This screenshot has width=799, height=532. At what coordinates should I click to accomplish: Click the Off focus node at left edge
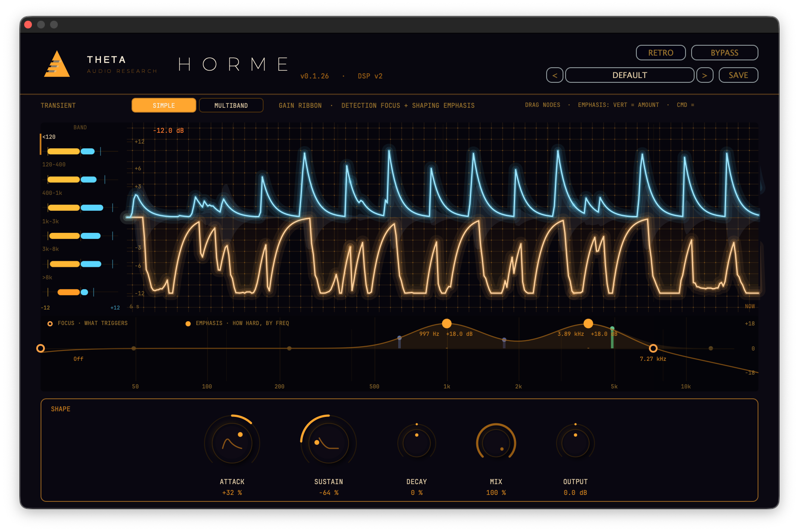pos(41,348)
